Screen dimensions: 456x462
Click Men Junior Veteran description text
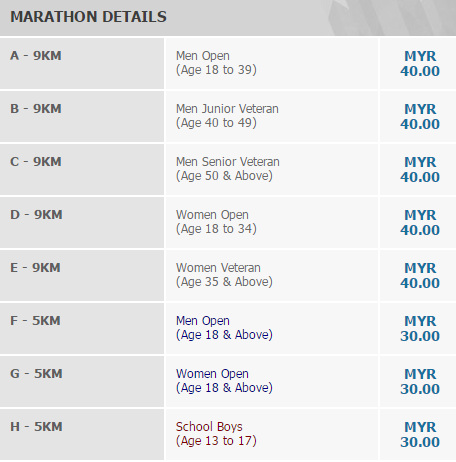pyautogui.click(x=227, y=116)
